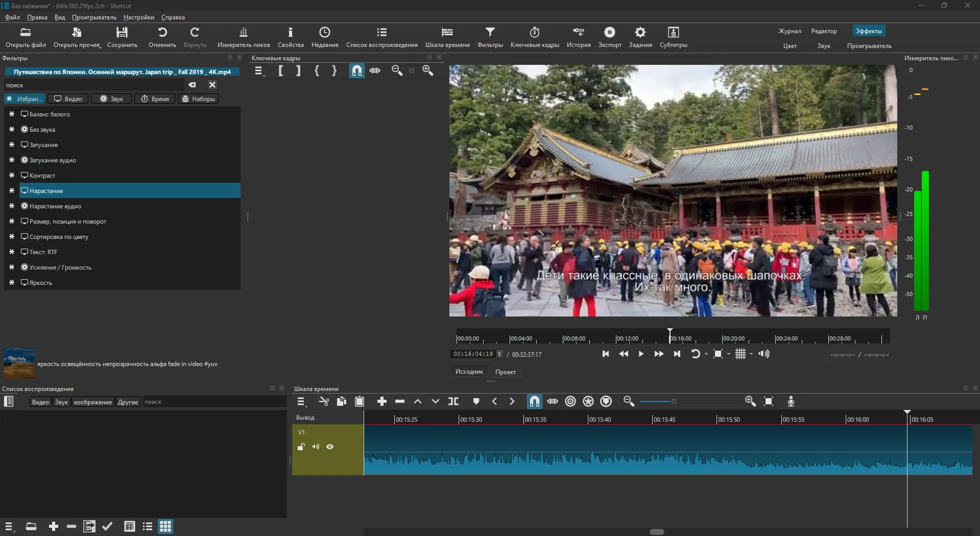Screen dimensions: 980x536
Task: Toggle scrub while dragging in timeline
Action: coord(553,402)
